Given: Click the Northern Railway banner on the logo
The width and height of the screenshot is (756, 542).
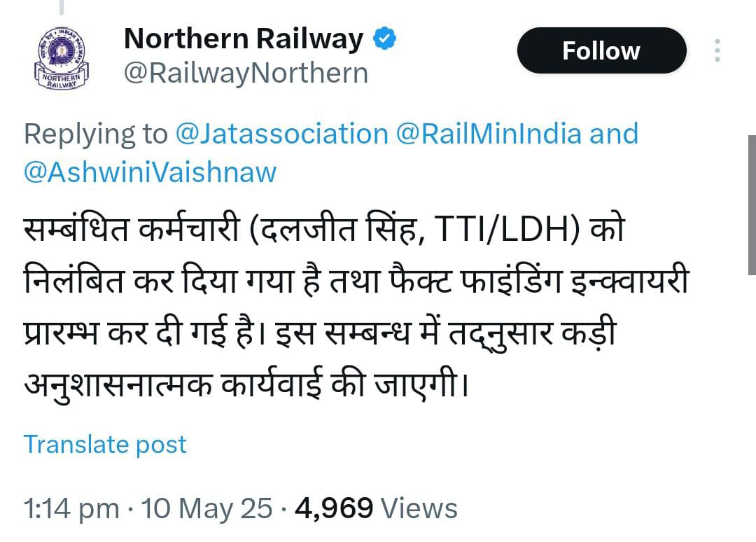Looking at the screenshot, I should point(62,81).
